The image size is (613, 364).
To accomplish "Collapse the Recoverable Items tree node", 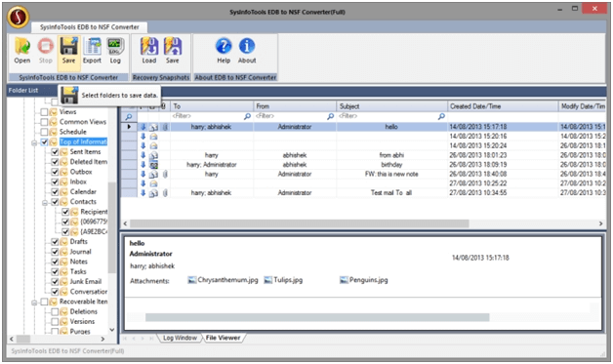I will tap(34, 302).
